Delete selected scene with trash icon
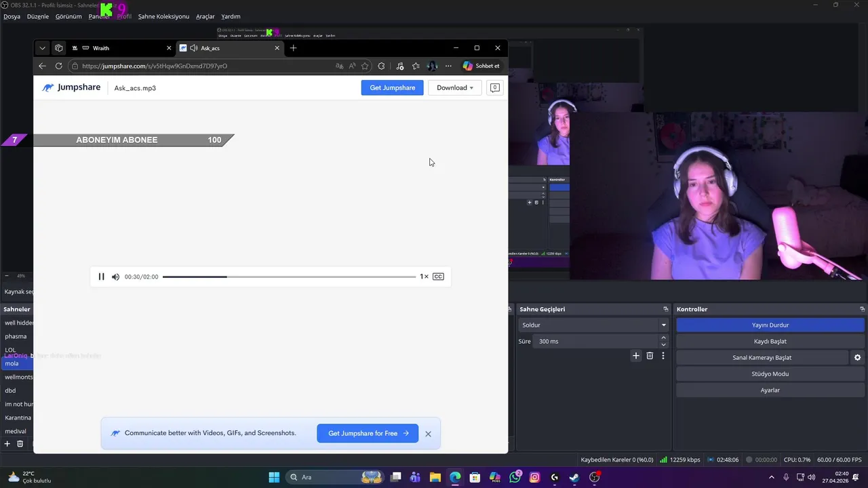The image size is (868, 488). pos(20,444)
